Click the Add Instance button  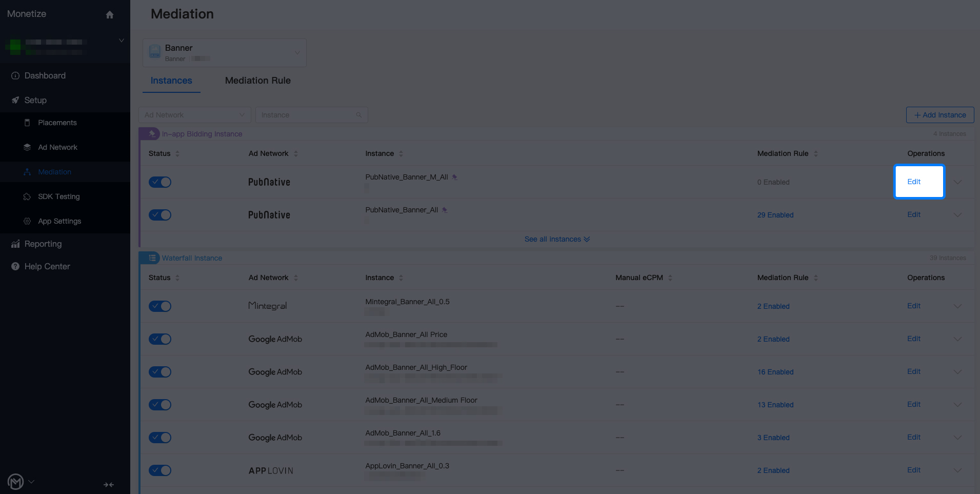pos(940,115)
